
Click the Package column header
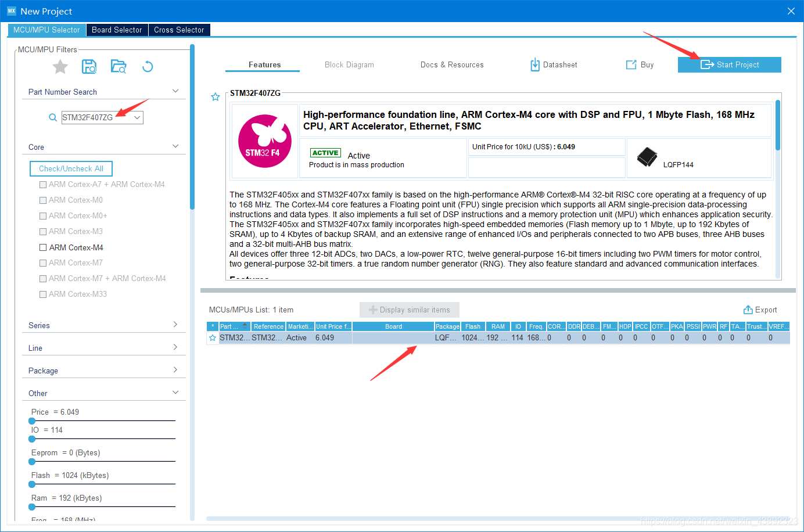click(447, 326)
